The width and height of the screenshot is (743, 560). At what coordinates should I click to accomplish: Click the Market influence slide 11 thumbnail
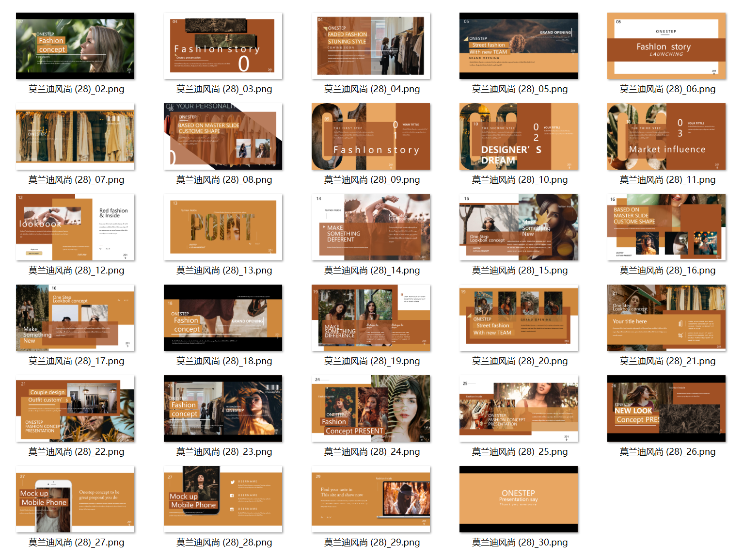[666, 136]
